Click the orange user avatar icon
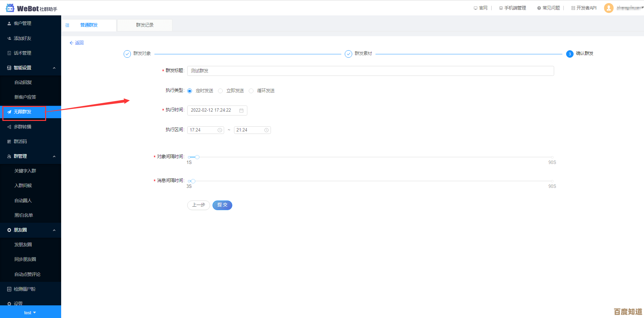This screenshot has width=644, height=318. coord(608,8)
